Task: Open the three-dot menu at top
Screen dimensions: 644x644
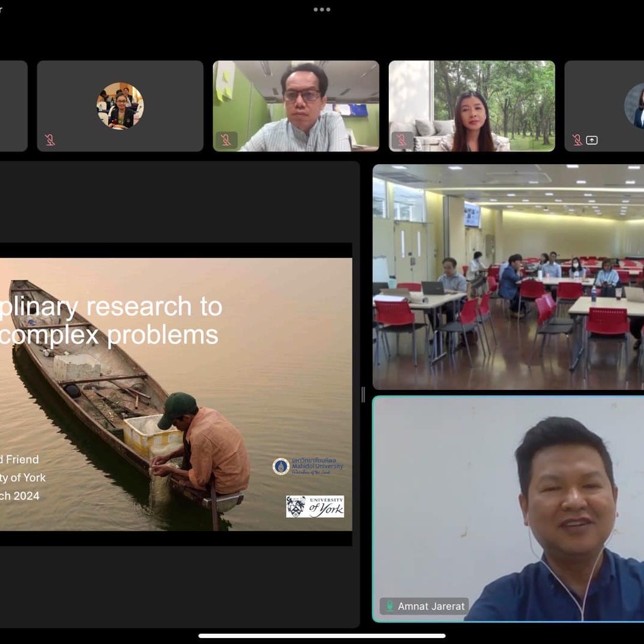Action: [x=322, y=10]
